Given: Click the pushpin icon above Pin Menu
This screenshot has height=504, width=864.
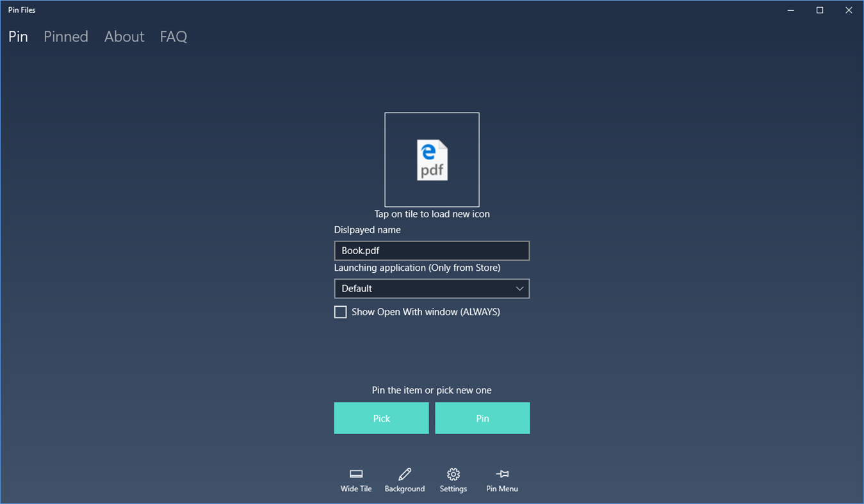Looking at the screenshot, I should tap(501, 474).
